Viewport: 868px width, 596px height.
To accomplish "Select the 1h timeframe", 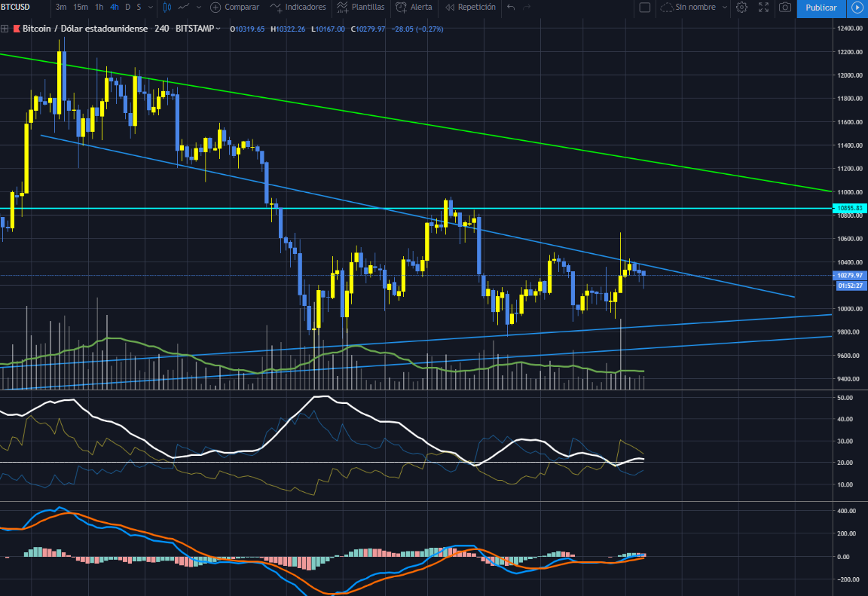I will (99, 8).
